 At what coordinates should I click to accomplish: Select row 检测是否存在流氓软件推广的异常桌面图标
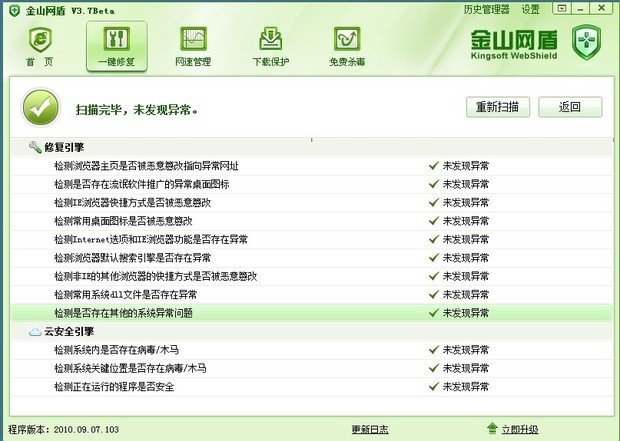[312, 184]
